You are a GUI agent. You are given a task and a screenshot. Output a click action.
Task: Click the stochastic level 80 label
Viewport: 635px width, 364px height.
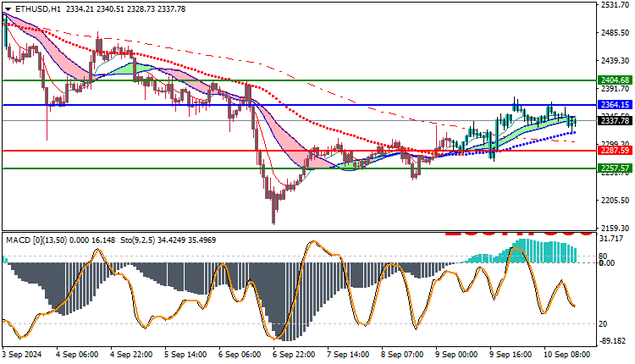coord(603,256)
